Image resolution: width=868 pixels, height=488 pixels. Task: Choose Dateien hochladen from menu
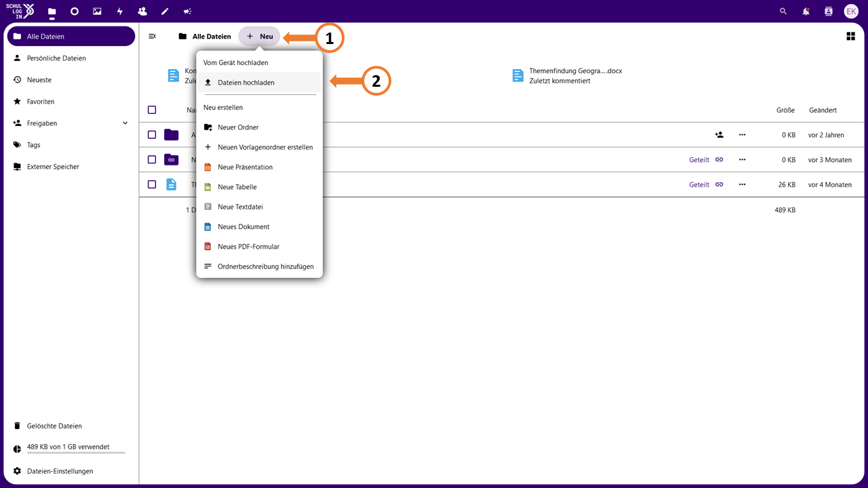259,83
